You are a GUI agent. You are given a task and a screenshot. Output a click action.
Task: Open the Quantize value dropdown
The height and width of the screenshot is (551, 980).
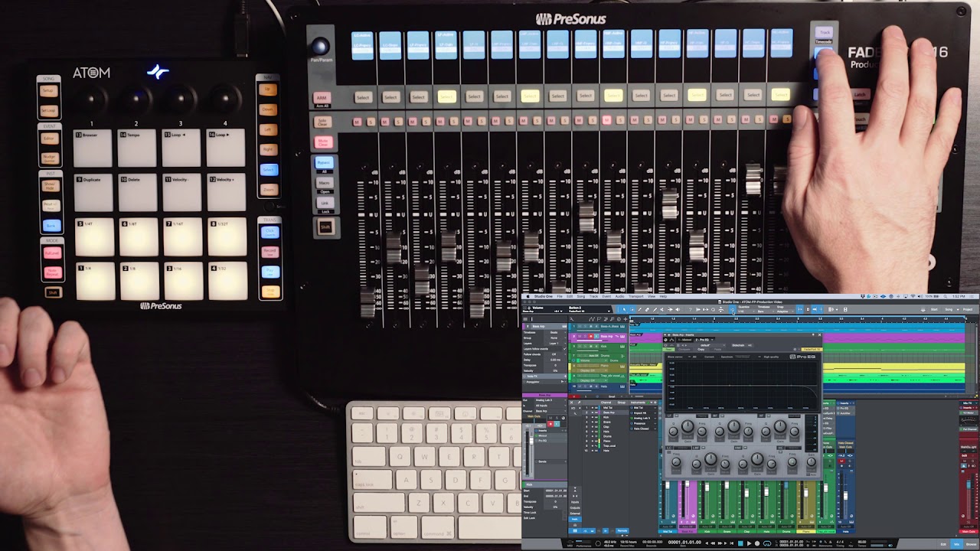[746, 312]
